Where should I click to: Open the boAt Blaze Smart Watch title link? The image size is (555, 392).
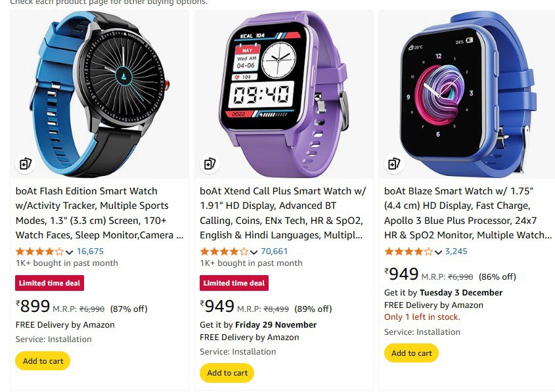click(x=468, y=213)
